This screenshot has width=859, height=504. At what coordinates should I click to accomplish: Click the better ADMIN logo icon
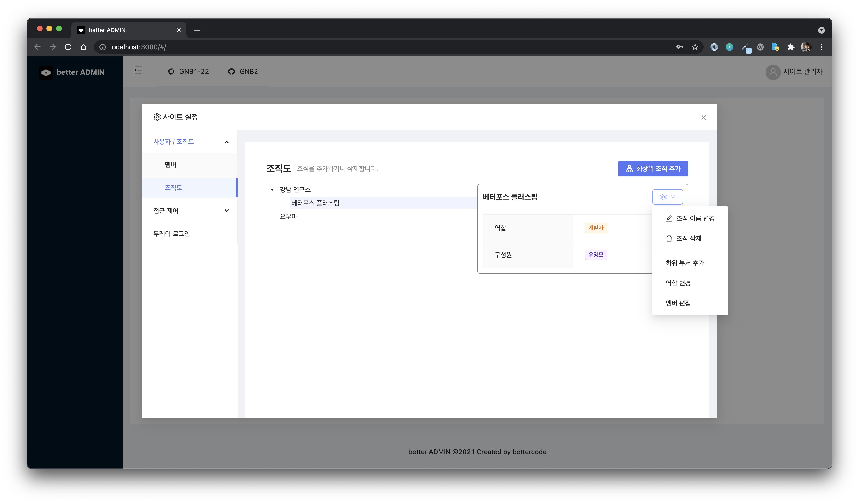[46, 72]
